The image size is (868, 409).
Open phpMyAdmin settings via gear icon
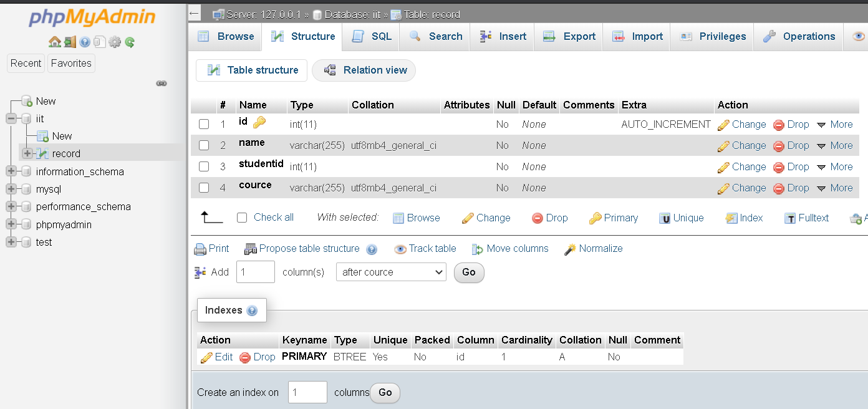115,42
